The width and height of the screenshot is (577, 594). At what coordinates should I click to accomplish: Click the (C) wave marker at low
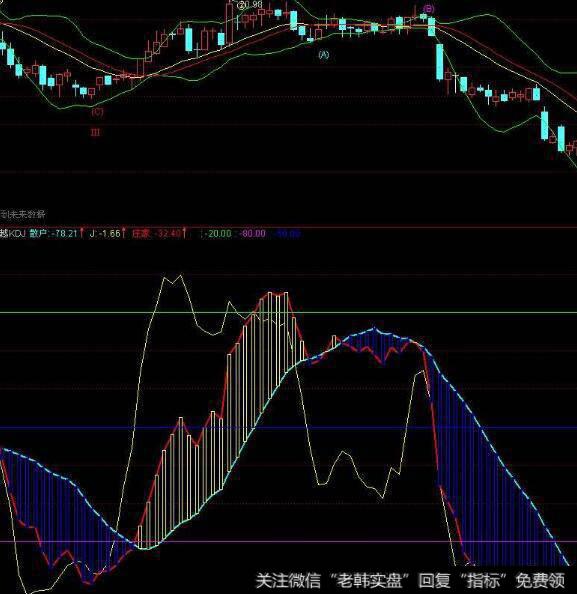(x=97, y=112)
